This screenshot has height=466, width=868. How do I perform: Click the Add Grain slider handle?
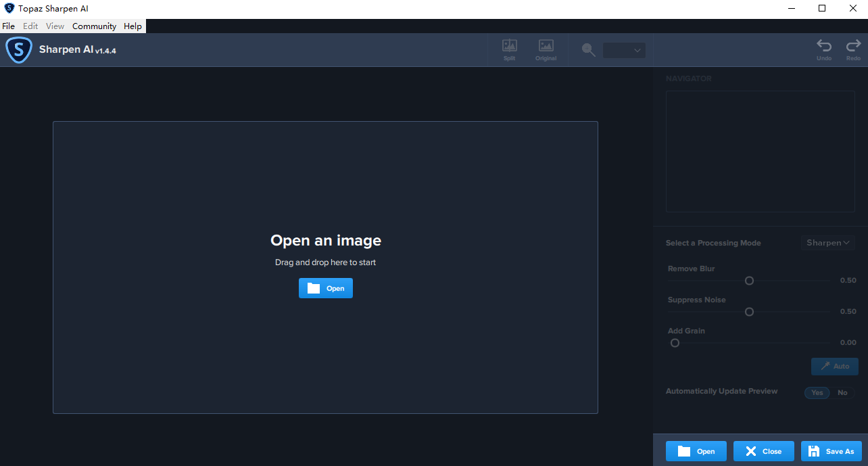tap(675, 343)
